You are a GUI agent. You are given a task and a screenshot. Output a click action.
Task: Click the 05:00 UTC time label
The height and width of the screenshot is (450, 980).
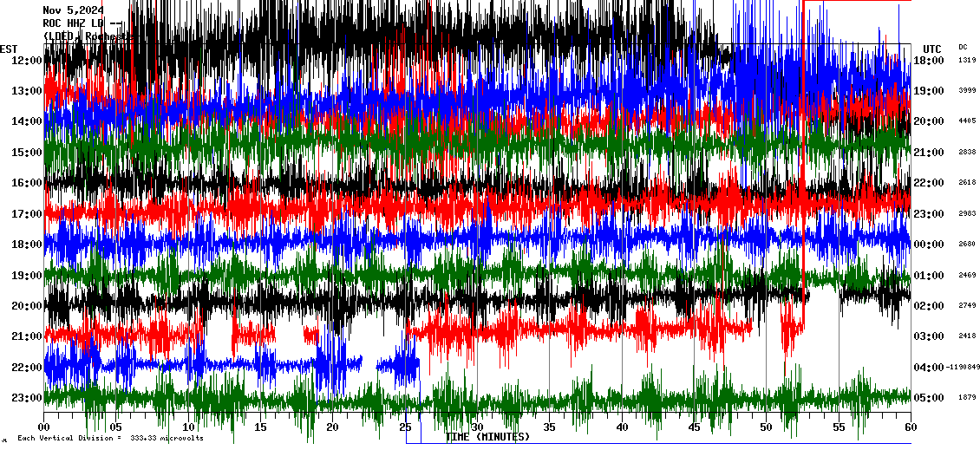tap(929, 398)
